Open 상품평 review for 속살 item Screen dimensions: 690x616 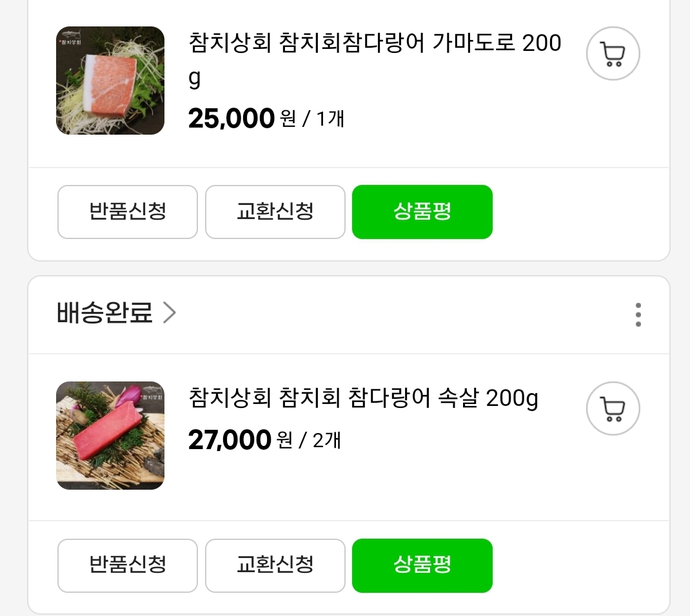[422, 565]
